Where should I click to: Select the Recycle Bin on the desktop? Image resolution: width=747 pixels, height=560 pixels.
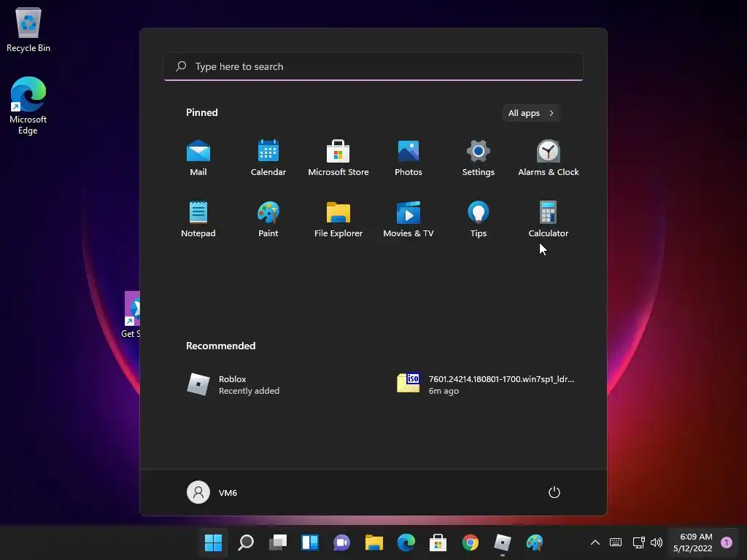(28, 29)
